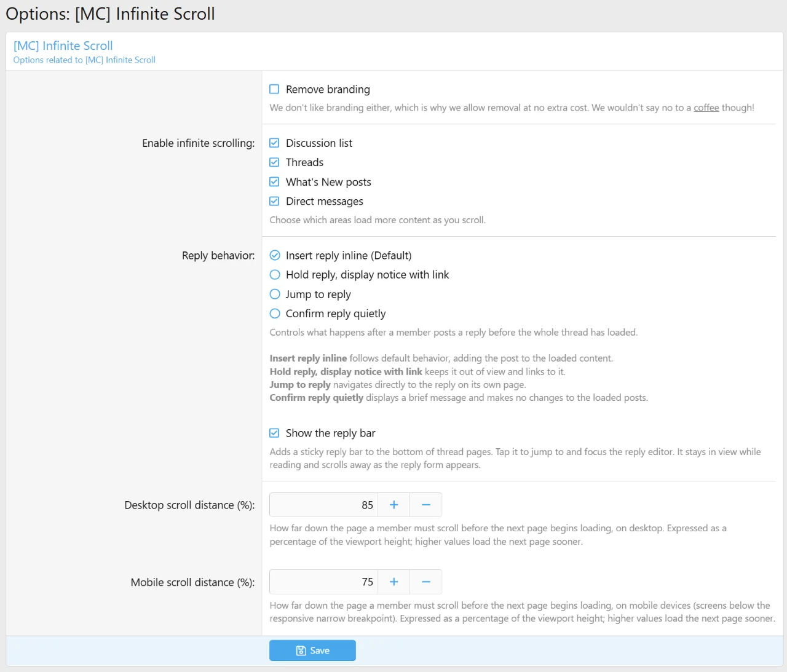This screenshot has width=787, height=672.
Task: Click the 'Reply behavior:' label
Action: [x=218, y=256]
